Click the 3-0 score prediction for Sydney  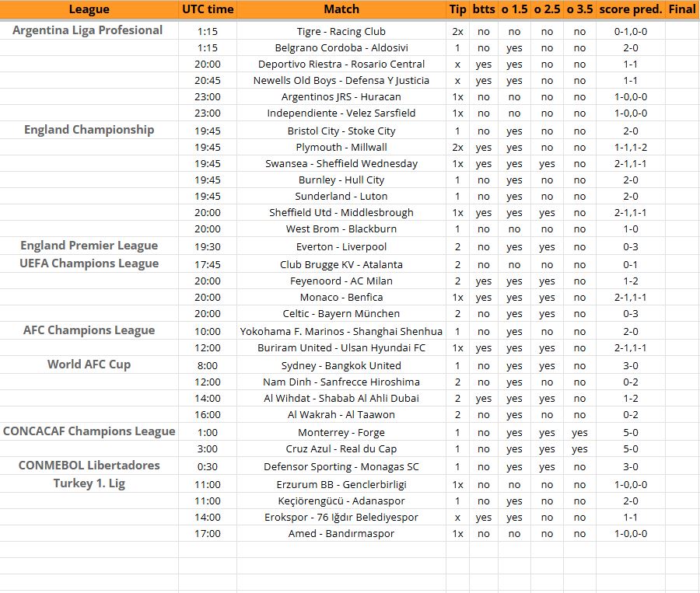click(x=630, y=366)
